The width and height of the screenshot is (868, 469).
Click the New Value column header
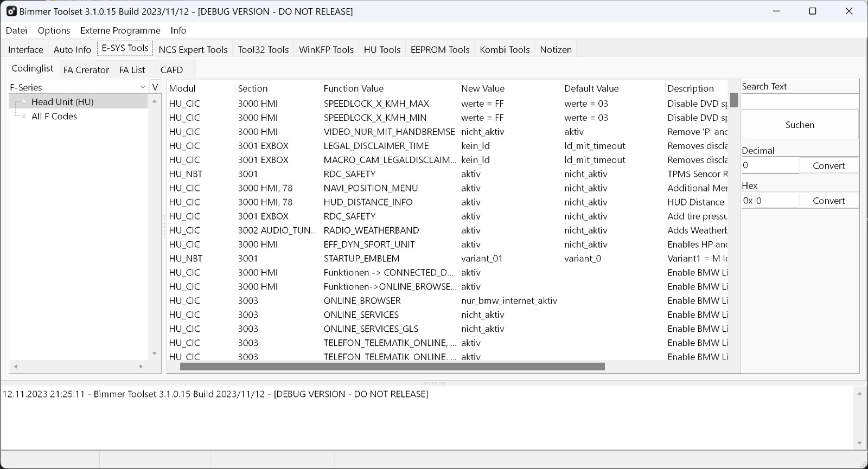(510, 88)
